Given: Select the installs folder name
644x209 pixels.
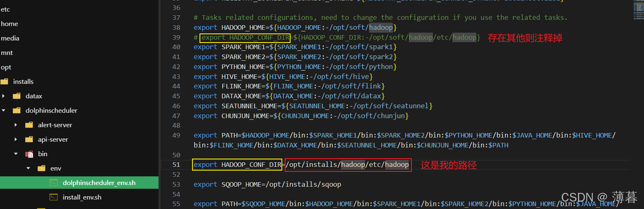Looking at the screenshot, I should coord(23,81).
